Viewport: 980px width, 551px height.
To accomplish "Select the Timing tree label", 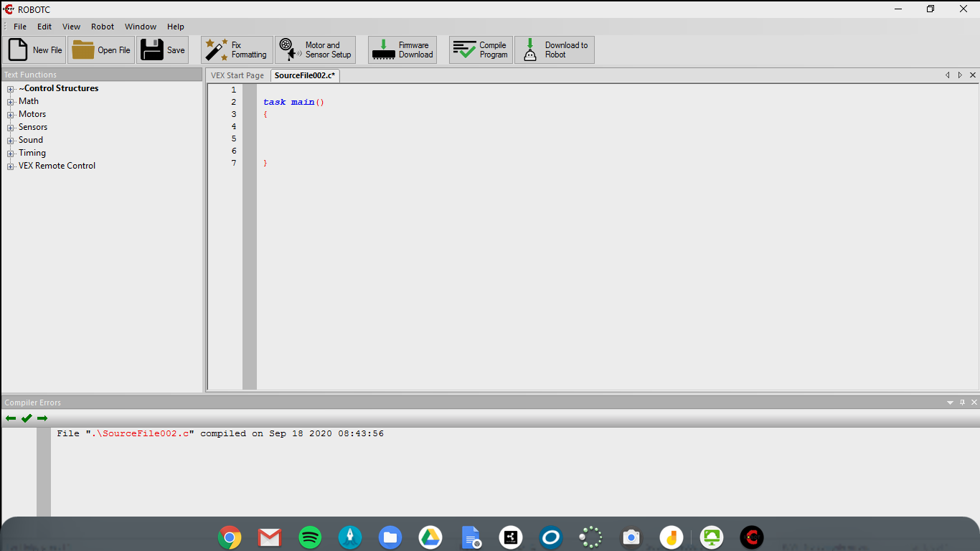I will click(32, 153).
